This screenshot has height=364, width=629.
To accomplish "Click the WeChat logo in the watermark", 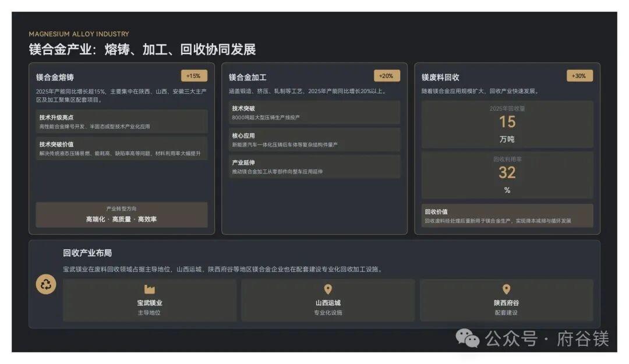I will 467,338.
